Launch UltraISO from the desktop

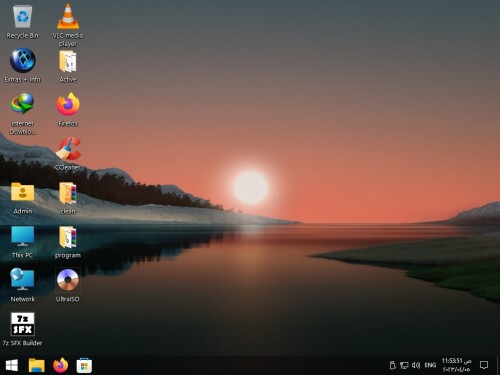click(68, 285)
